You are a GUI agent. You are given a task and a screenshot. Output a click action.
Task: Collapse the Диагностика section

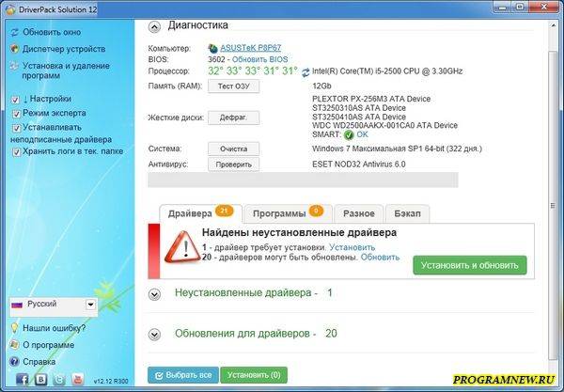tap(154, 27)
